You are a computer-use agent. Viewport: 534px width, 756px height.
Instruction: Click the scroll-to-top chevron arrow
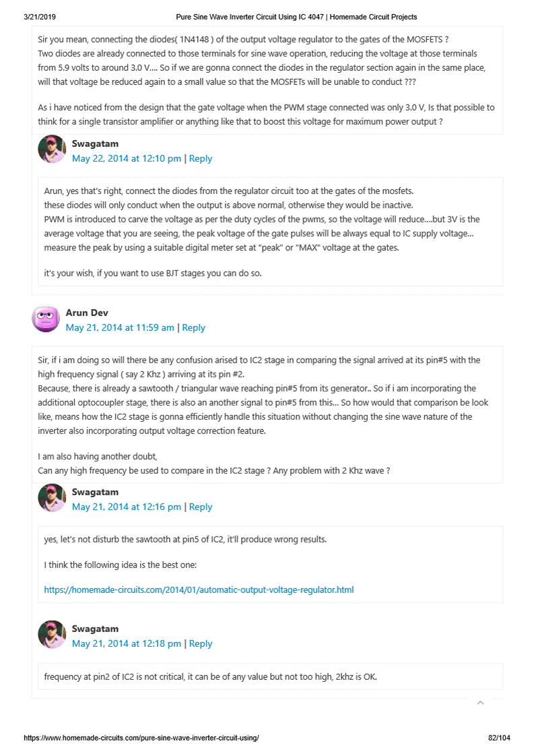coord(480,703)
